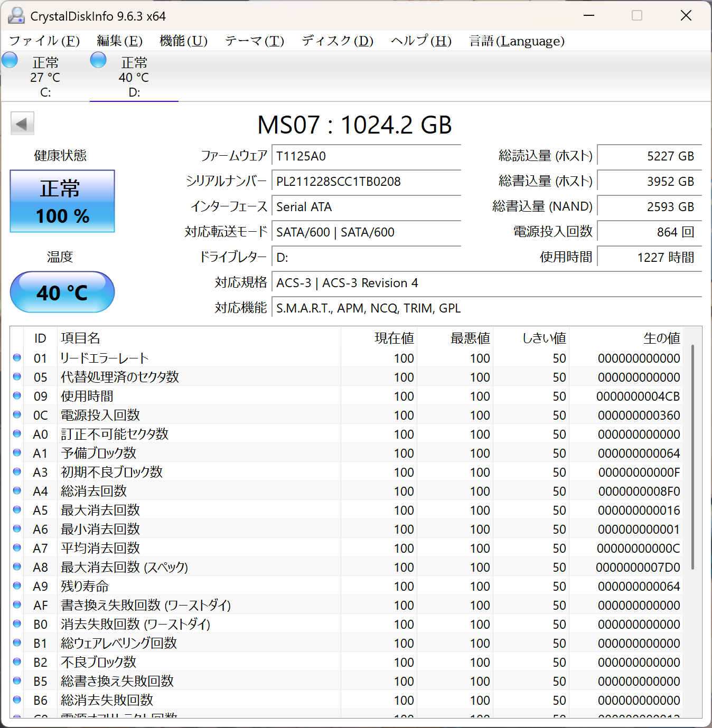
Task: Select the D: drive status orb
Action: tap(98, 60)
